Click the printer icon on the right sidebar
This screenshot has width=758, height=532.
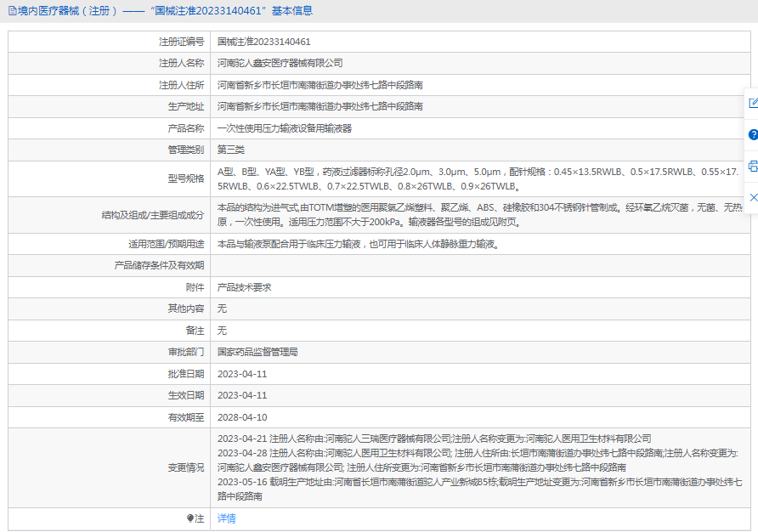pos(753,167)
